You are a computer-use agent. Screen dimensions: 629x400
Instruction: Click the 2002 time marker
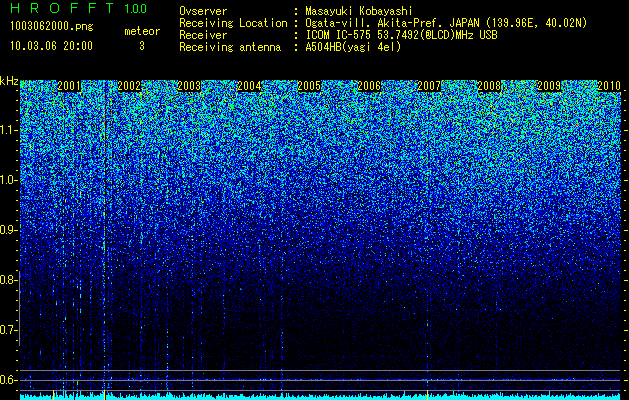[x=129, y=86]
